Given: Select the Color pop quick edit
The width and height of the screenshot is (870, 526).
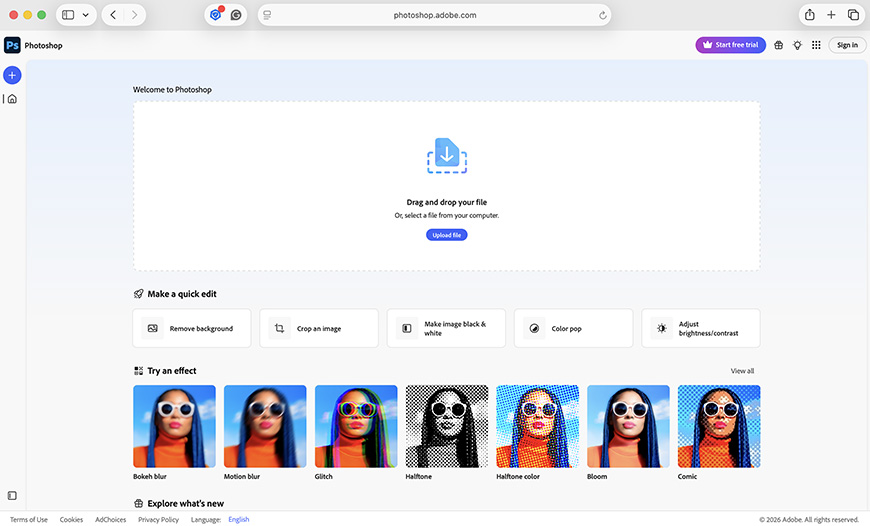Looking at the screenshot, I should click(574, 328).
